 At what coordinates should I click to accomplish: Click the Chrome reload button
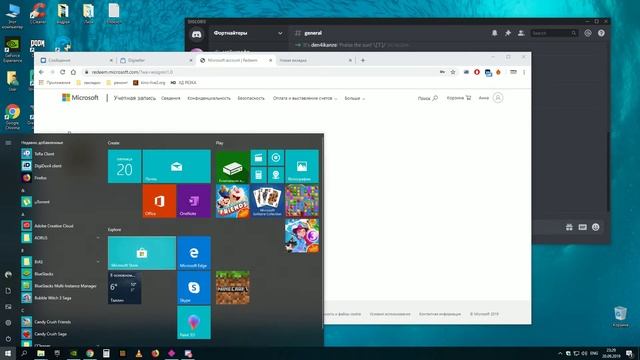click(62, 72)
